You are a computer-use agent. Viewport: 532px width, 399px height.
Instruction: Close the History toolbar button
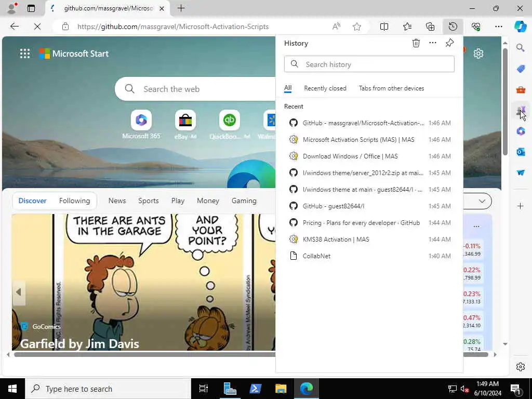[453, 26]
